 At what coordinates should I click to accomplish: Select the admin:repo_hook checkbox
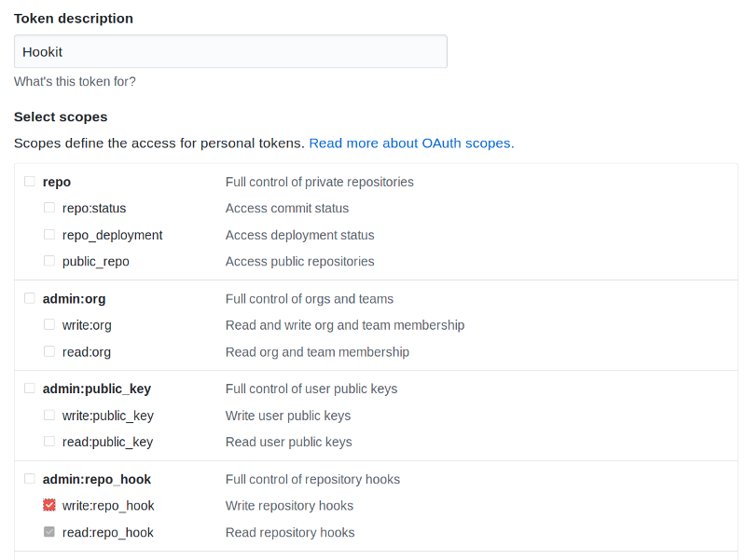30,479
